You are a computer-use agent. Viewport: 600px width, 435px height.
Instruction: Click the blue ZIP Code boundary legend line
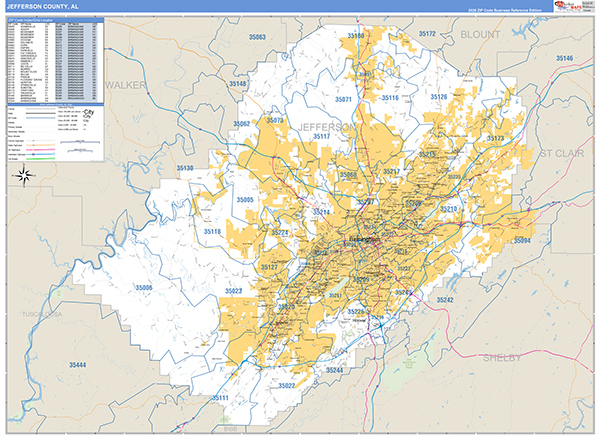pos(41,119)
